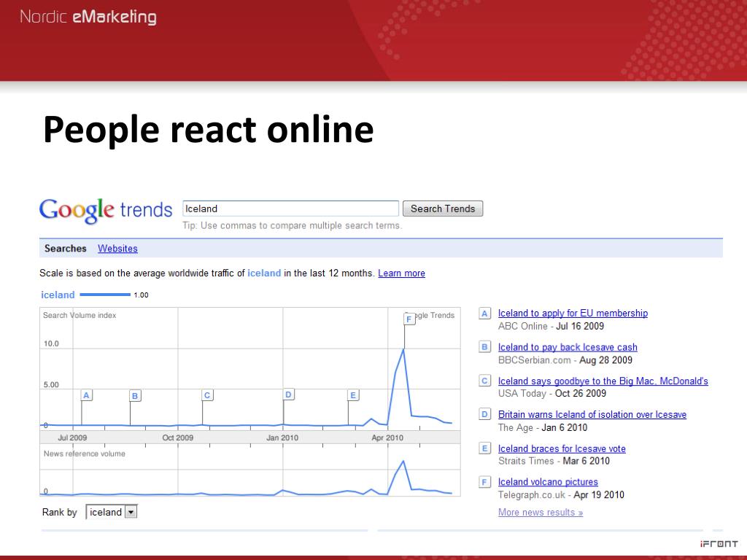The width and height of the screenshot is (747, 560).
Task: Select the D icon beside isolation over Icesave headline
Action: click(x=484, y=414)
